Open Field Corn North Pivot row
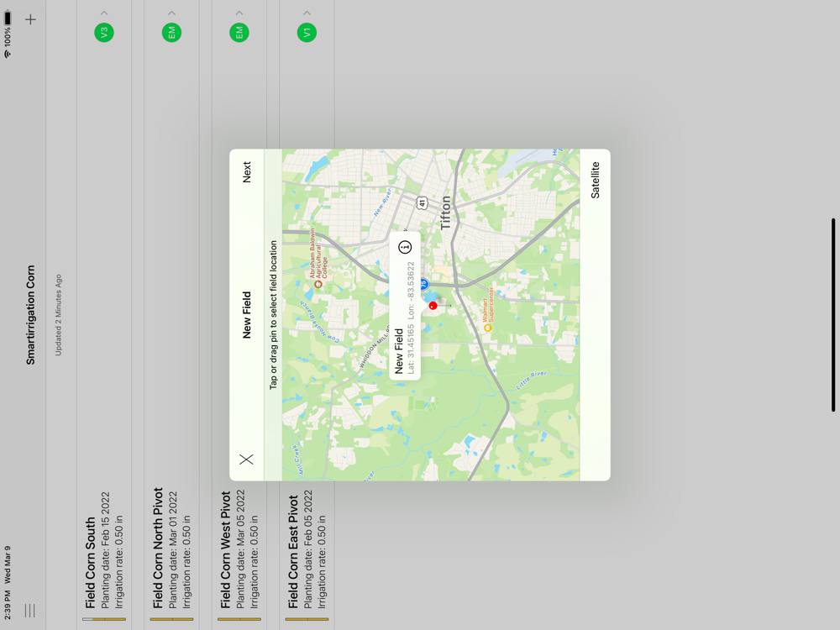840x630 pixels. pos(171,315)
